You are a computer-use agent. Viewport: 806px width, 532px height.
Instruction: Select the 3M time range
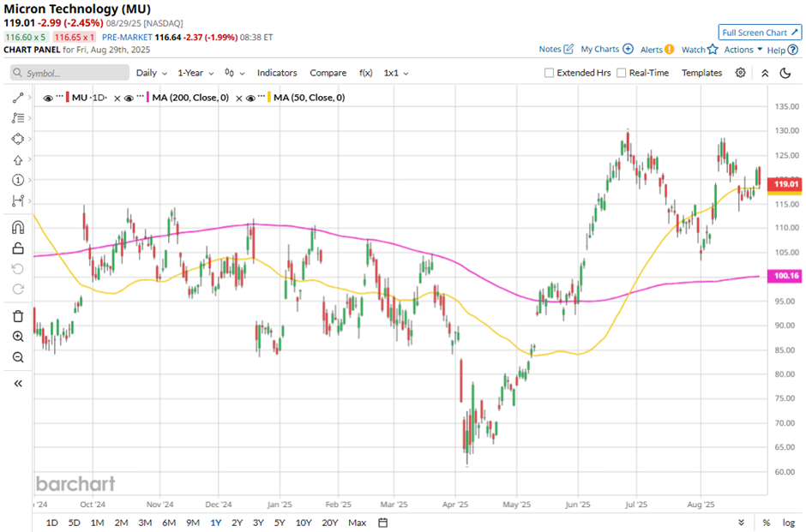(x=145, y=523)
